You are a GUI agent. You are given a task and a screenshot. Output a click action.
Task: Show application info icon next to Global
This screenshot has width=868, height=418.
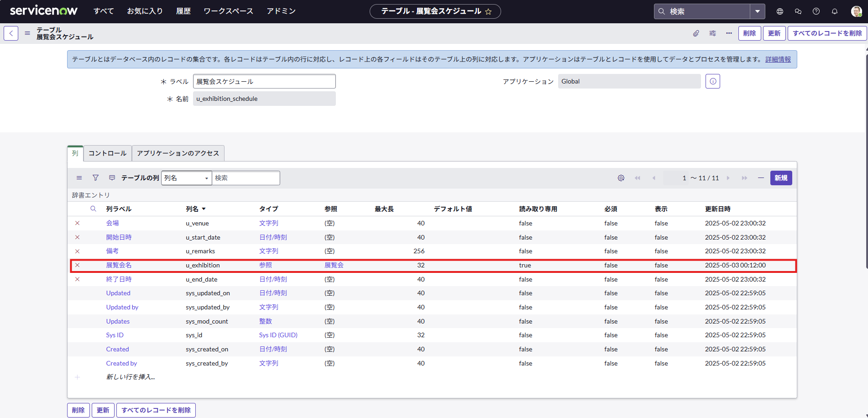coord(713,81)
